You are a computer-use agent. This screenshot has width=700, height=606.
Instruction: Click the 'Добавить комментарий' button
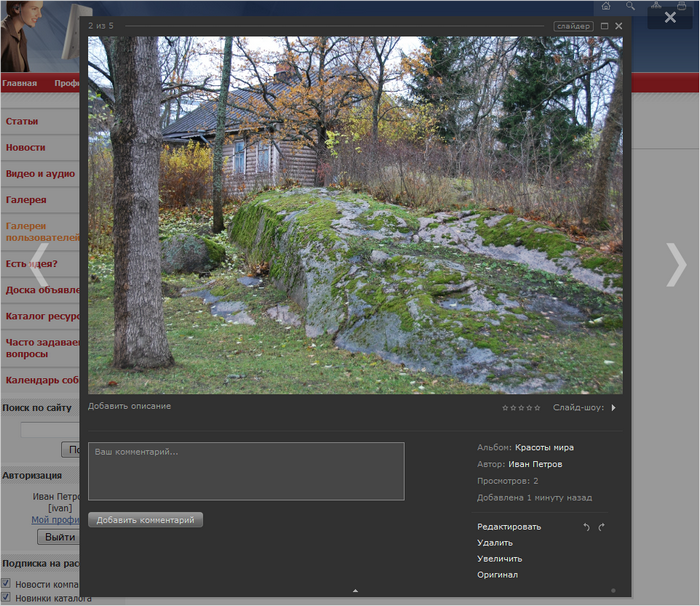click(x=145, y=520)
